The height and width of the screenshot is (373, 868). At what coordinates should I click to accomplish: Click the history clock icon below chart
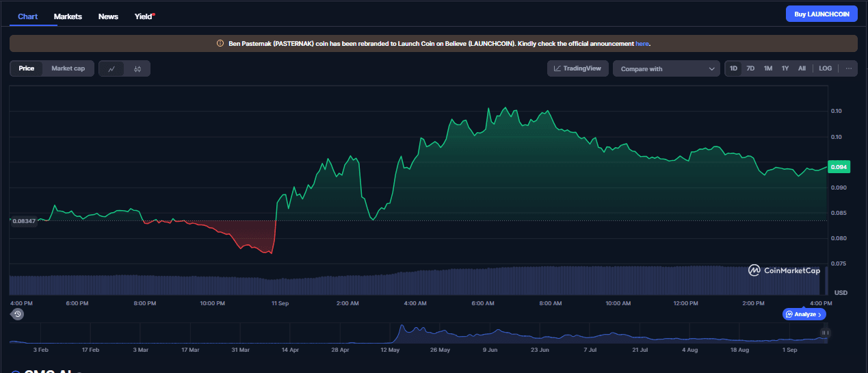[18, 314]
